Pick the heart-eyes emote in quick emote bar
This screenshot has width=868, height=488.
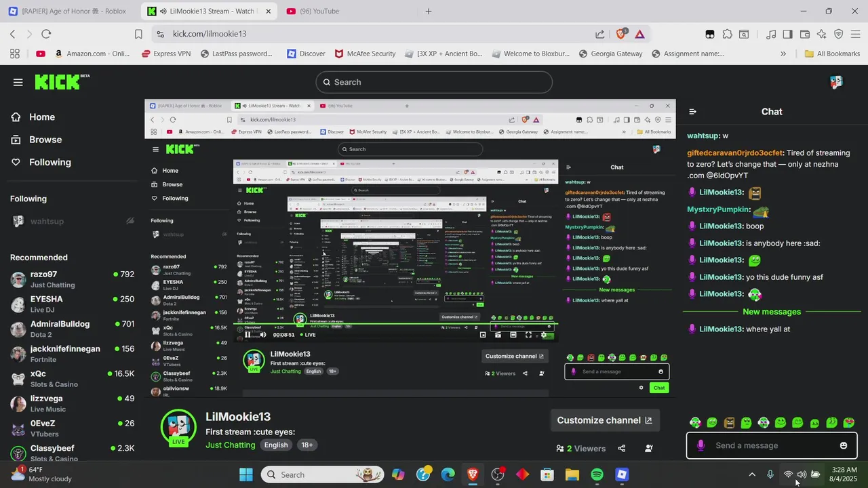coord(848,423)
